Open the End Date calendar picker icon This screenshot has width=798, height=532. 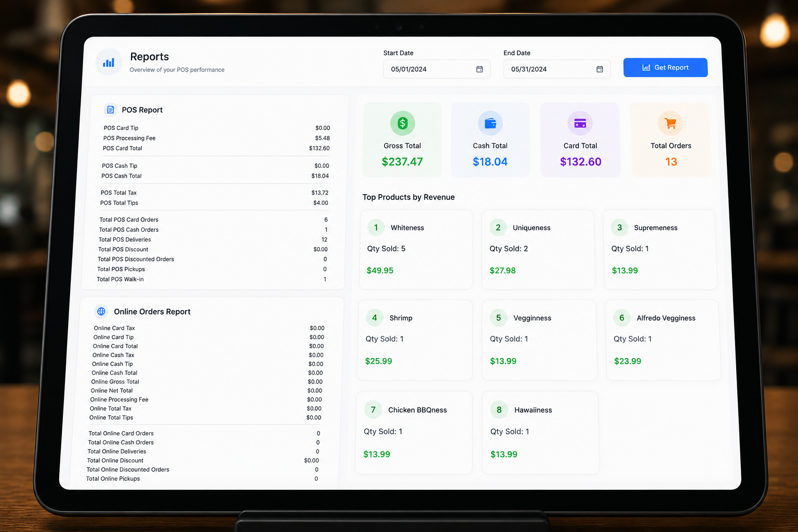(600, 69)
